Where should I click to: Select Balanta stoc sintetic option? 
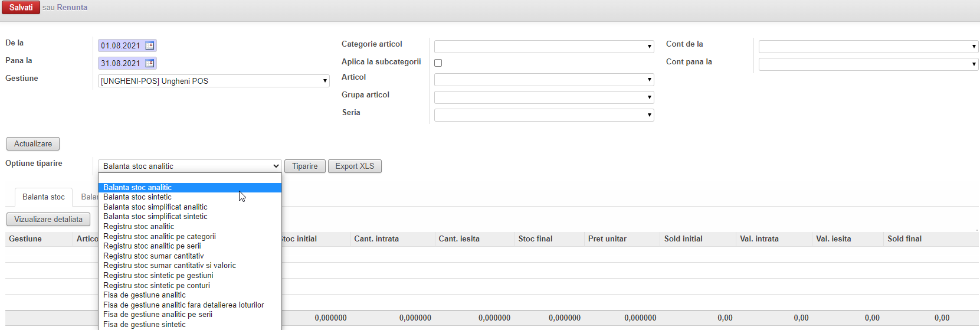pyautogui.click(x=137, y=197)
